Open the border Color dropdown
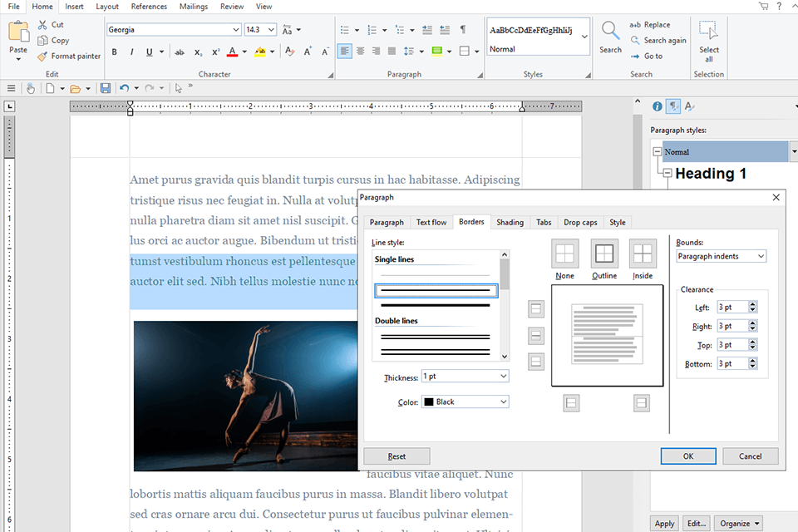Image resolution: width=798 pixels, height=532 pixels. point(464,401)
